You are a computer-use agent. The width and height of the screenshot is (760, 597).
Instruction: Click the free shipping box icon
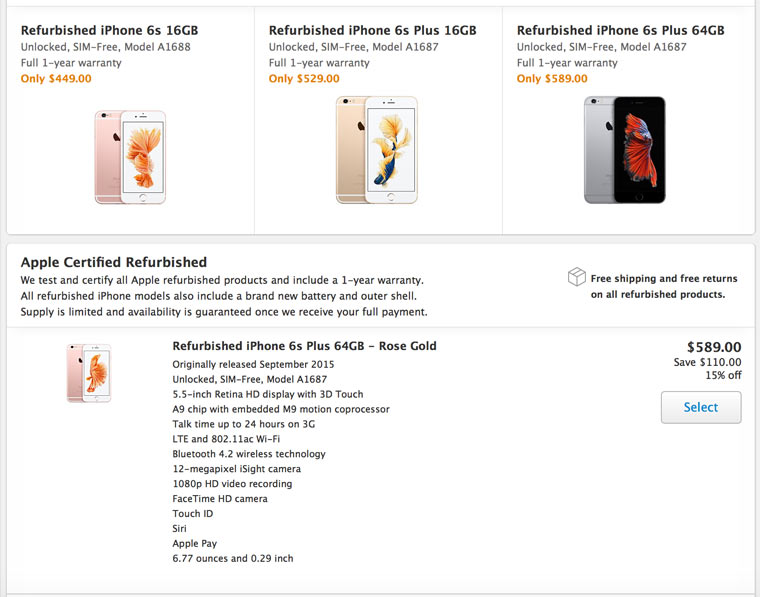(576, 277)
